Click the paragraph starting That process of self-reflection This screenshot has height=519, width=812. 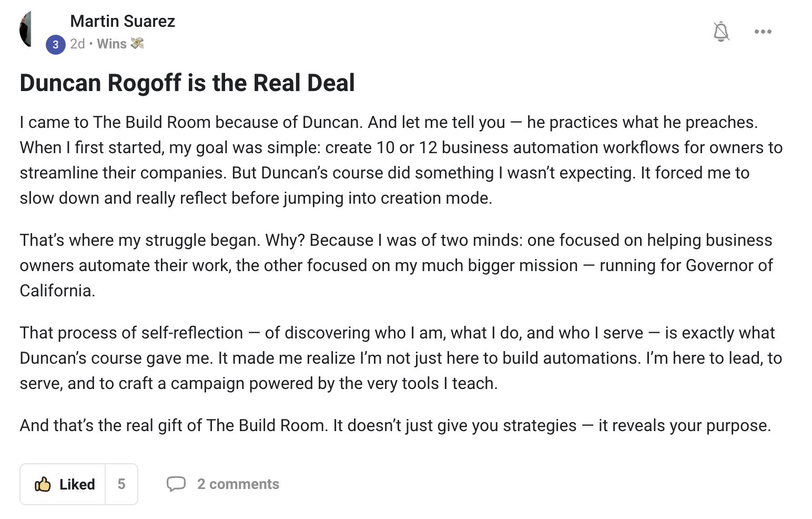[401, 358]
